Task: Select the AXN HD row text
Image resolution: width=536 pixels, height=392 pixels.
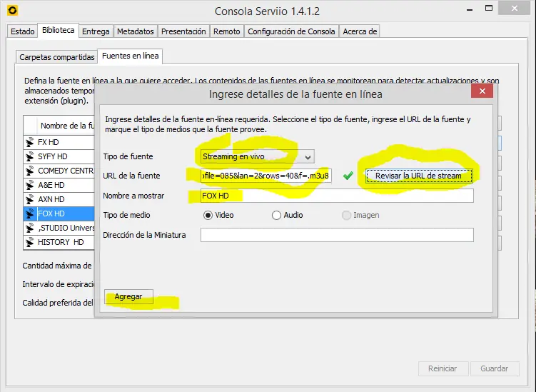Action: pyautogui.click(x=51, y=199)
